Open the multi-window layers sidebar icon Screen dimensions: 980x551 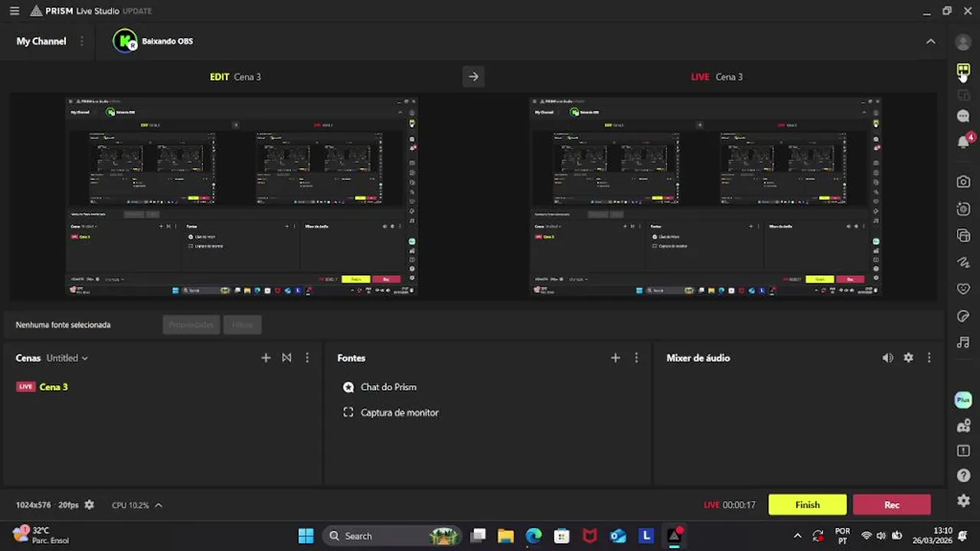[x=963, y=236]
